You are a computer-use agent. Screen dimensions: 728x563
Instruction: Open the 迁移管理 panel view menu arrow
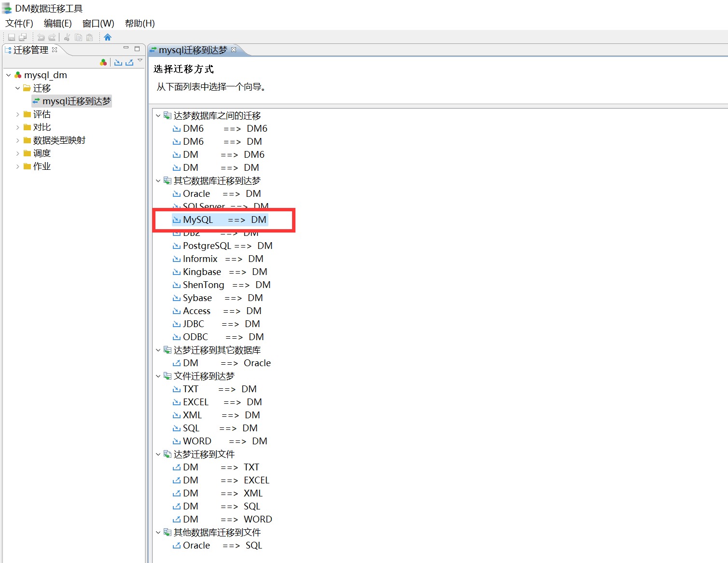tap(140, 60)
